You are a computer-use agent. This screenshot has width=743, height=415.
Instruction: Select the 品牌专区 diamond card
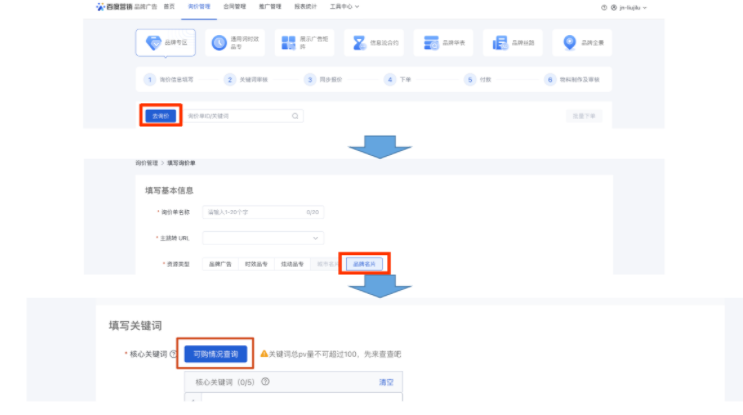pos(165,43)
